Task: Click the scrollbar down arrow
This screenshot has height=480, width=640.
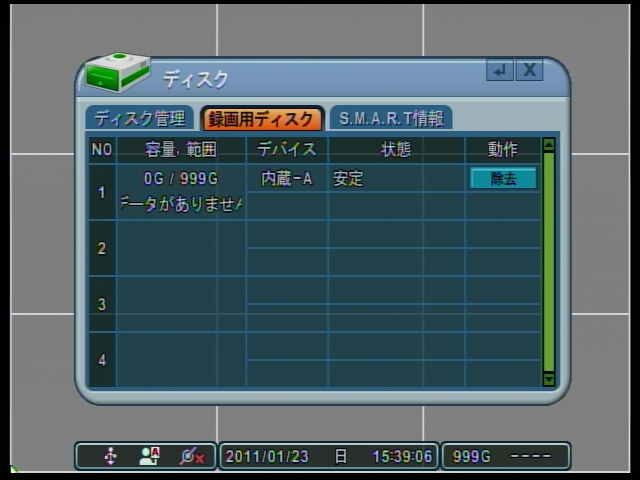Action: point(549,379)
